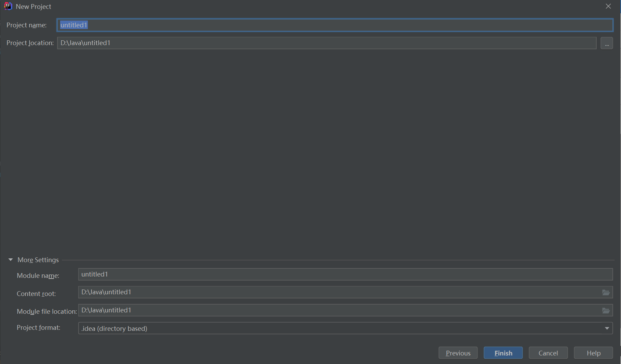The image size is (621, 364).
Task: Click the Content root label
Action: coord(36,294)
